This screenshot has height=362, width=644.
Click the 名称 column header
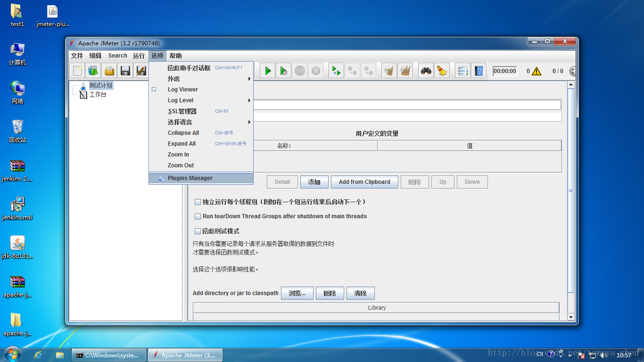click(x=284, y=146)
